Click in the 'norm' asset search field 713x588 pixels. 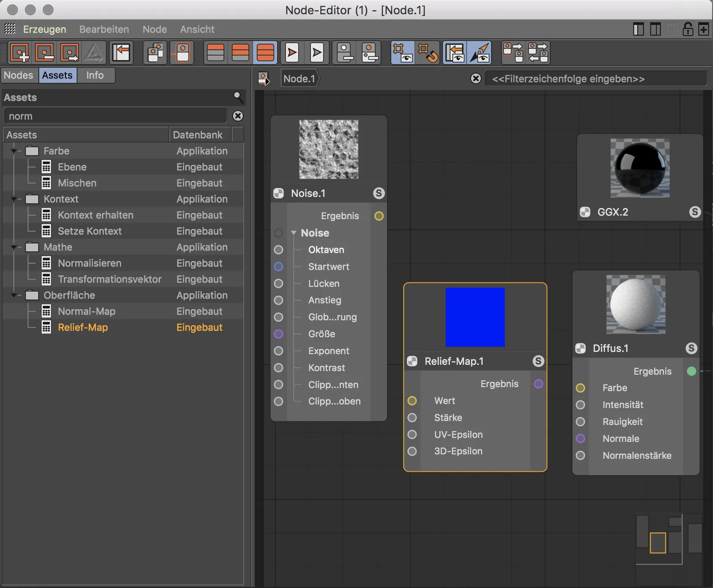pyautogui.click(x=116, y=116)
